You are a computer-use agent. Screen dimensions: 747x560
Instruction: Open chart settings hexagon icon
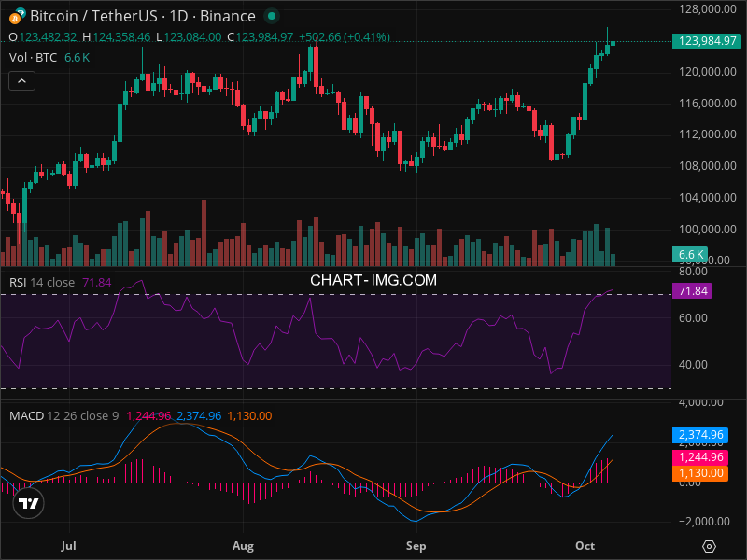(710, 546)
